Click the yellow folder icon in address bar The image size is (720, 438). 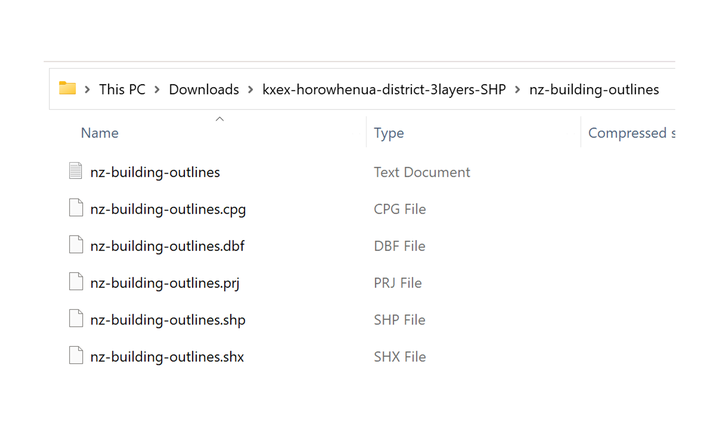click(x=68, y=88)
